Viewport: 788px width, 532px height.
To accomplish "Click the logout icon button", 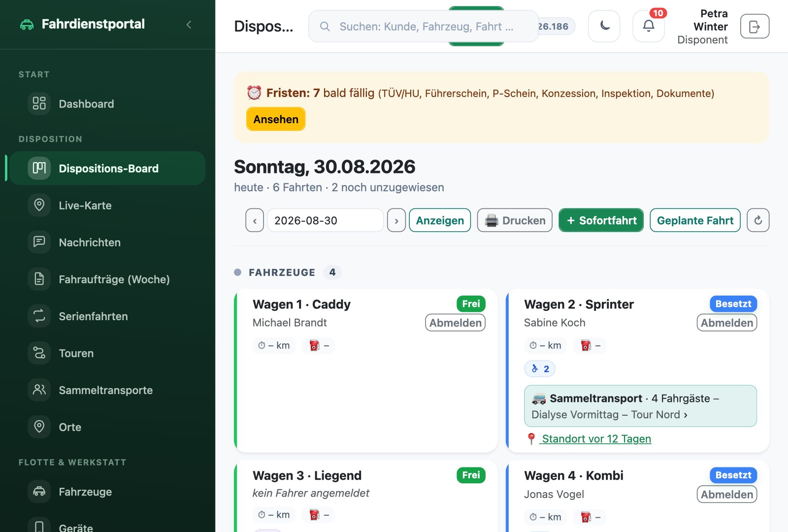I will coord(755,26).
